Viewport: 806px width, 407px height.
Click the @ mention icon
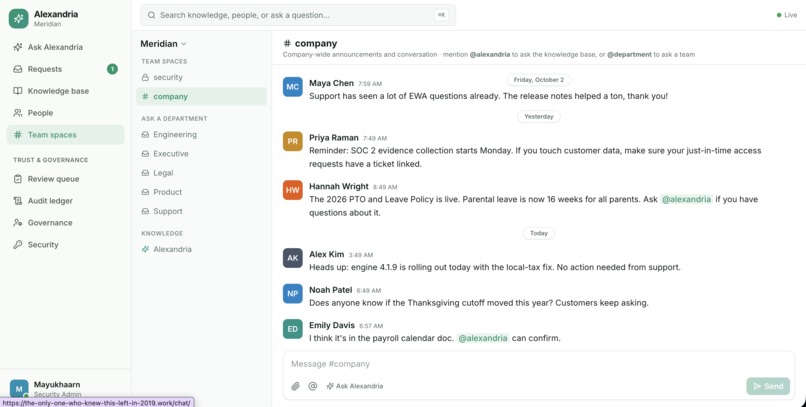point(313,386)
